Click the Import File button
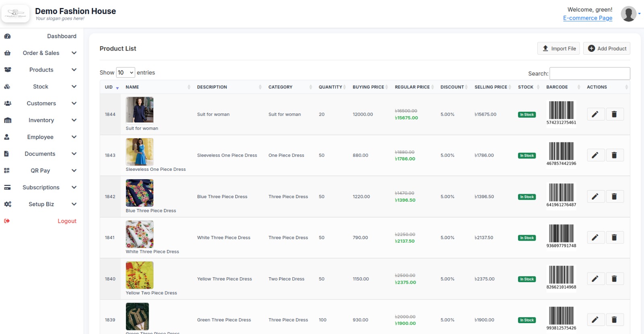Image resolution: width=644 pixels, height=334 pixels. [558, 49]
